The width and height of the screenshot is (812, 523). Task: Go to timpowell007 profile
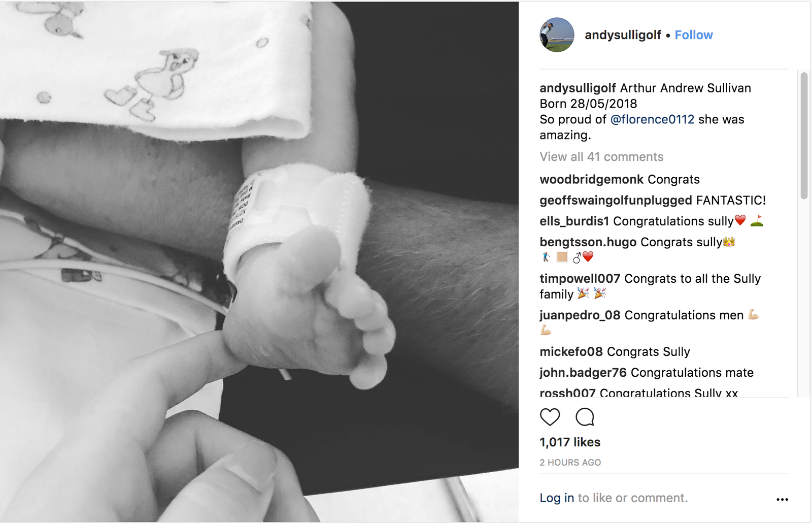click(x=580, y=279)
